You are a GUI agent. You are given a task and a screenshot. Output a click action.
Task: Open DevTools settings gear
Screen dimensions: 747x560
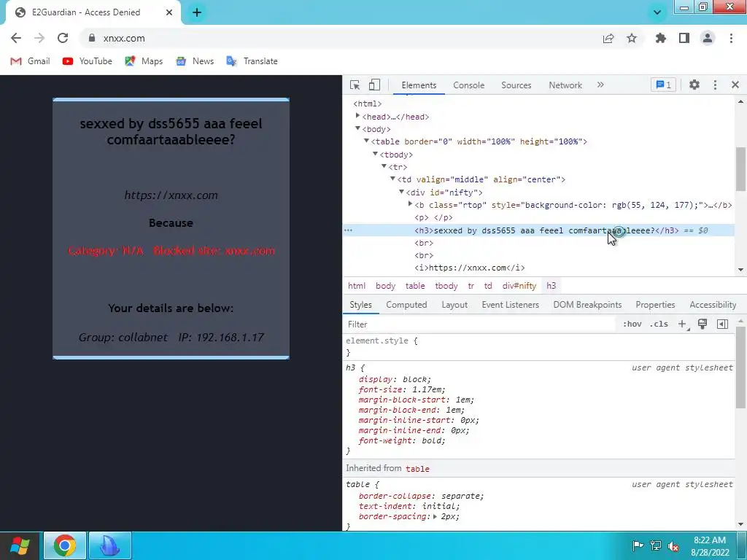(x=694, y=85)
